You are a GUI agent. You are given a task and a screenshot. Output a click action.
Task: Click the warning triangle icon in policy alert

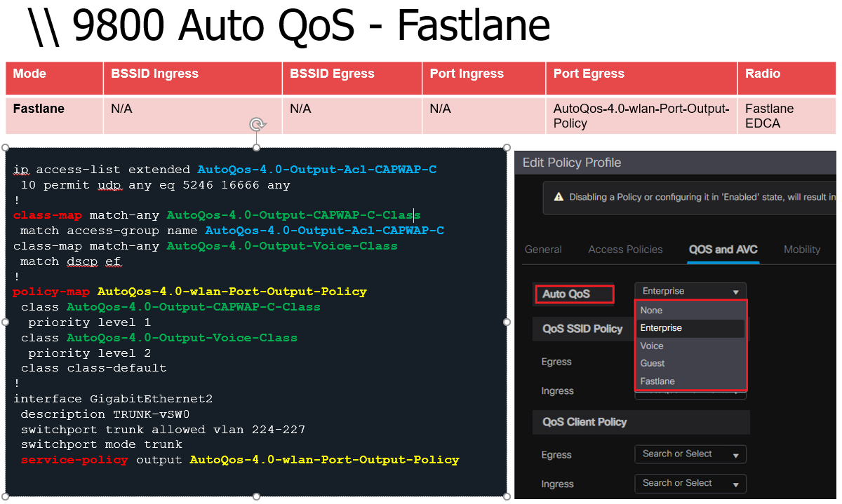[x=559, y=198]
